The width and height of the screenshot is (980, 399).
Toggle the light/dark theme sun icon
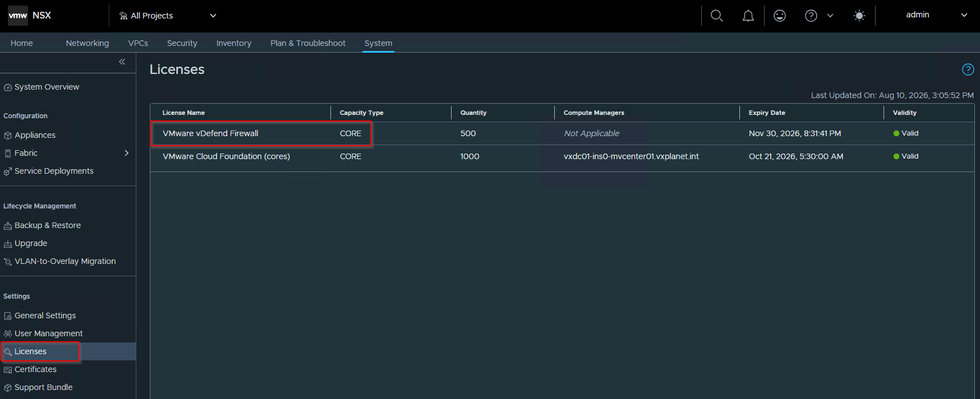(859, 16)
